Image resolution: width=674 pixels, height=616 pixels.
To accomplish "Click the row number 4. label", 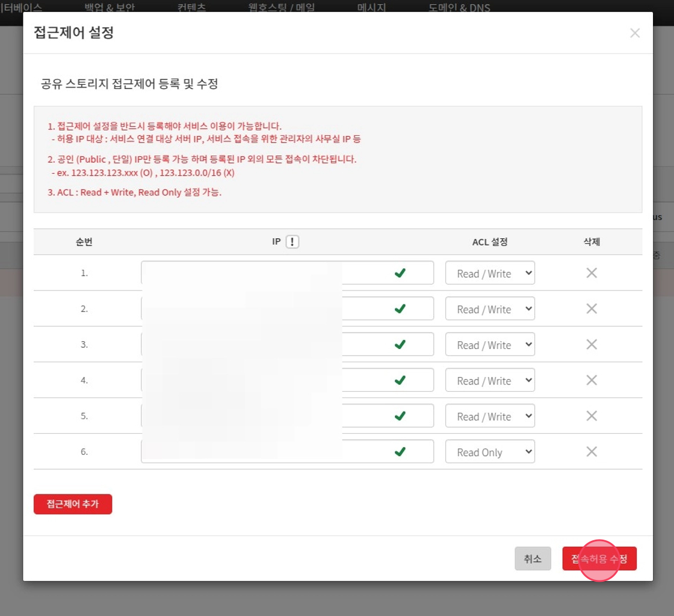I will click(x=84, y=380).
